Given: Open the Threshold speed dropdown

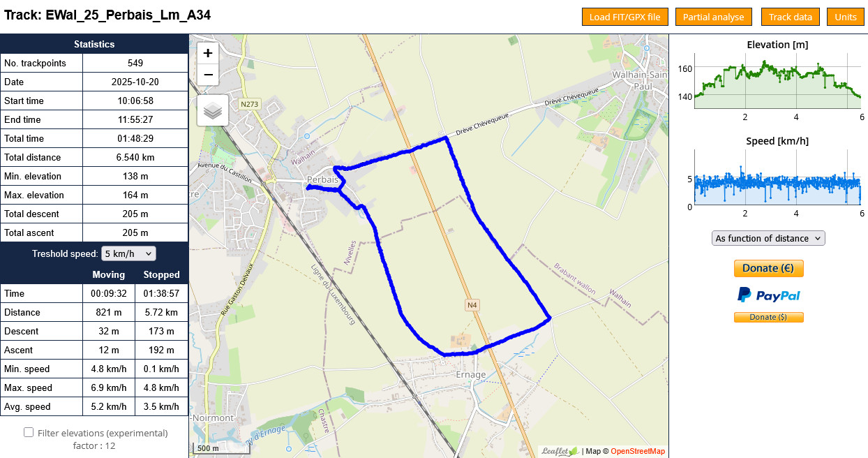Looking at the screenshot, I should coord(128,253).
